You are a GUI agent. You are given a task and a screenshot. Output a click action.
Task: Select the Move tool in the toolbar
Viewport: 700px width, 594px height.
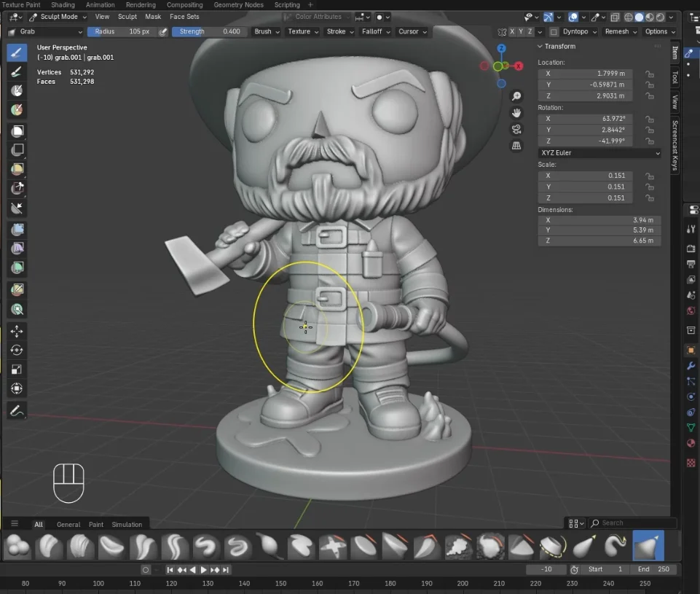click(16, 331)
